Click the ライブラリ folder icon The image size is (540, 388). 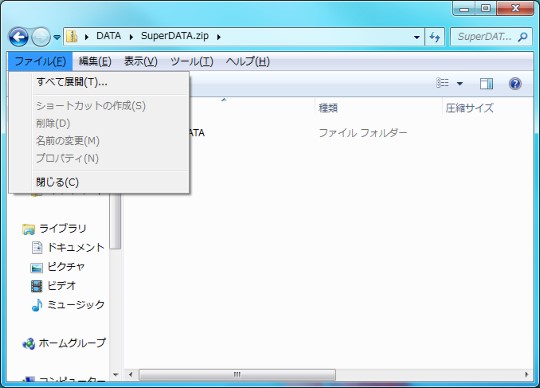pos(29,229)
